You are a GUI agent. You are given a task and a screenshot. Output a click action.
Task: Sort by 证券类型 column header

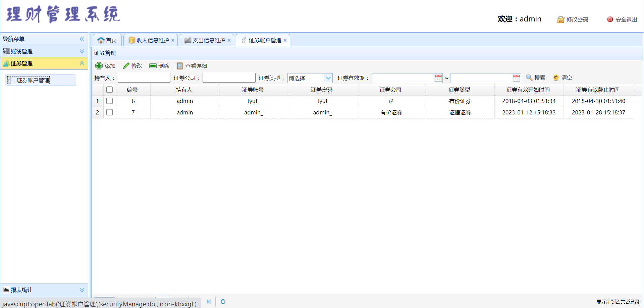coord(460,90)
